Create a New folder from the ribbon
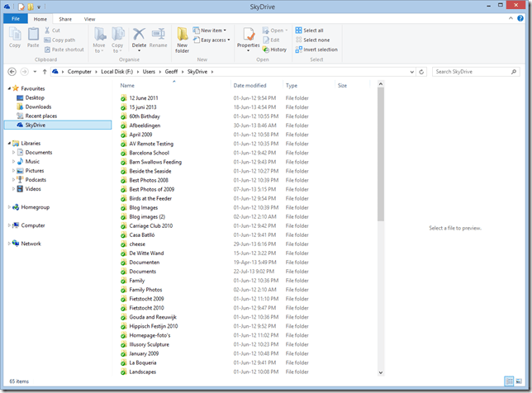Viewport: 532px width, 393px height. pyautogui.click(x=183, y=40)
